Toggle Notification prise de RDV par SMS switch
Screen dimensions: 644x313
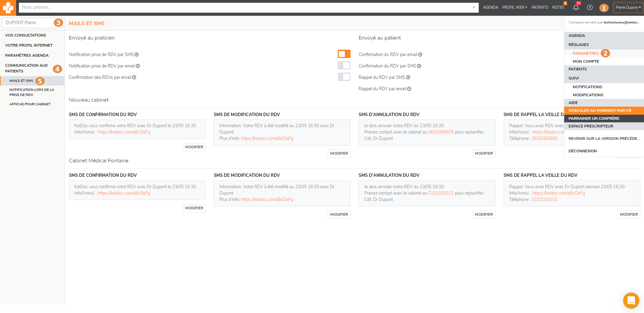pos(344,54)
